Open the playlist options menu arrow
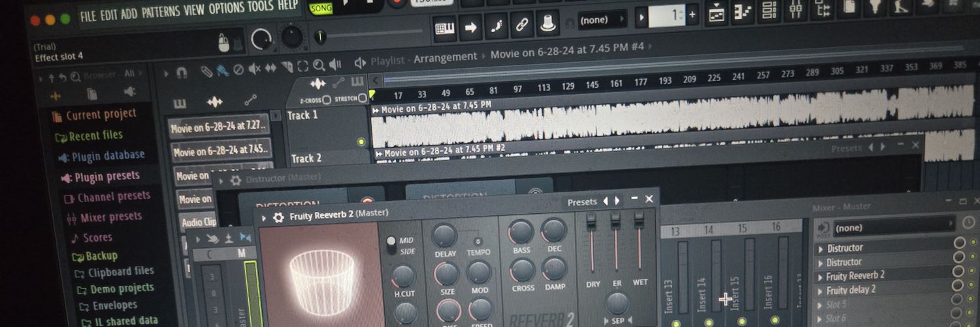Image resolution: width=980 pixels, height=327 pixels. tap(165, 74)
